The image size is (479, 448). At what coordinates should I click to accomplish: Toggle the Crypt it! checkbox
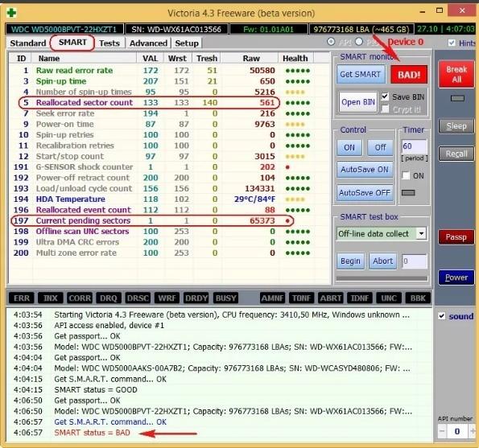coord(385,109)
